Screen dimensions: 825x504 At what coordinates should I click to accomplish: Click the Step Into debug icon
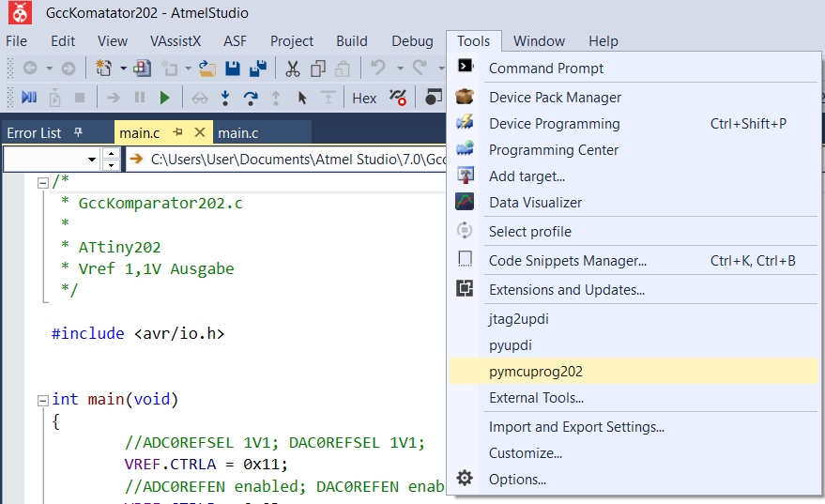[x=225, y=98]
